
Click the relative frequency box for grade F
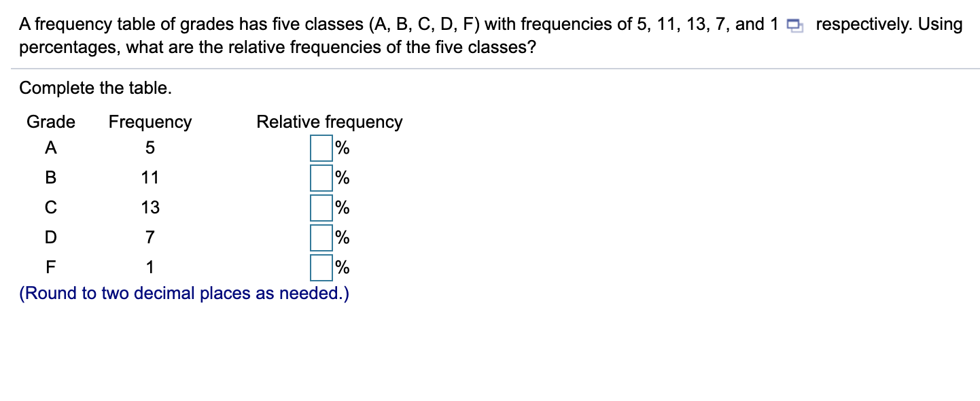tap(320, 266)
